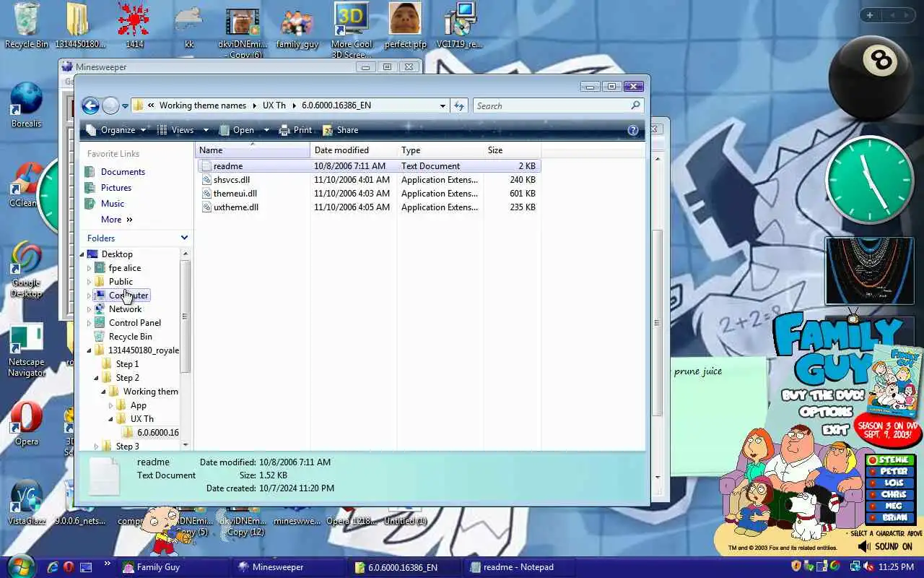Click Working theme names breadcrumb segment

click(203, 105)
